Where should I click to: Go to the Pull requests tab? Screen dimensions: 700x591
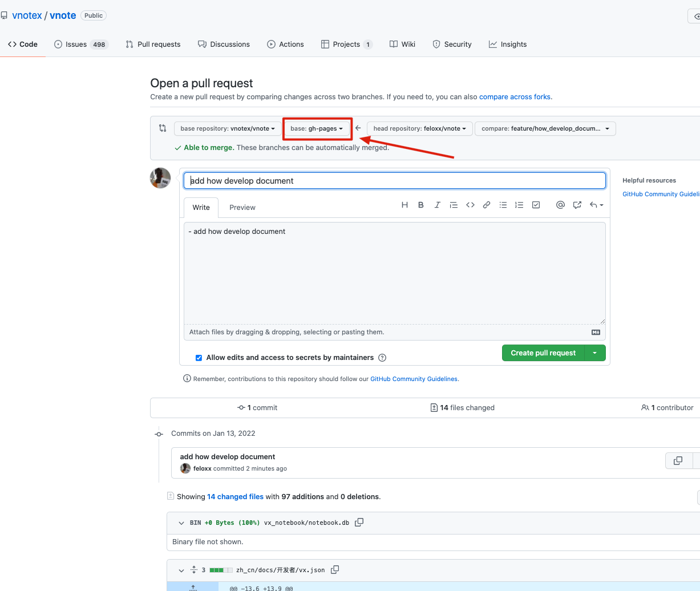pyautogui.click(x=153, y=44)
